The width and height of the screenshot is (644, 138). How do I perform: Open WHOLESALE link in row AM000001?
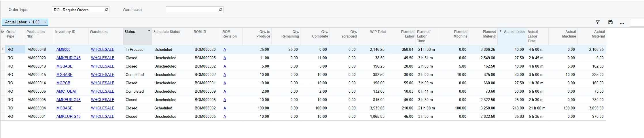coord(103,116)
